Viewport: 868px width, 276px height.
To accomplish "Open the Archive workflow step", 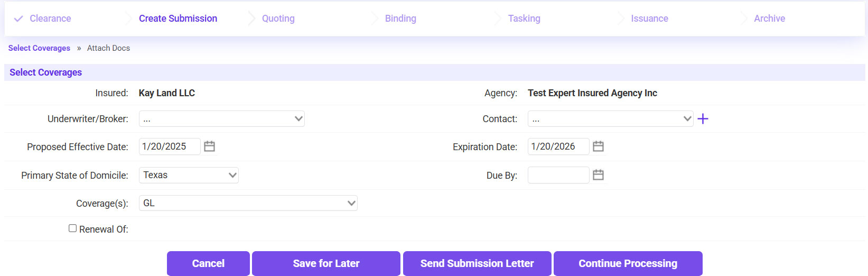I will [x=769, y=19].
